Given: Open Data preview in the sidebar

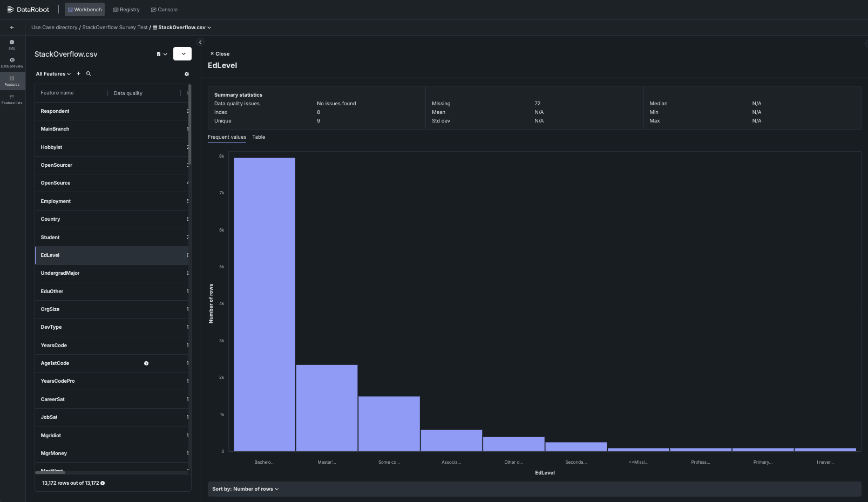Looking at the screenshot, I should (x=12, y=63).
